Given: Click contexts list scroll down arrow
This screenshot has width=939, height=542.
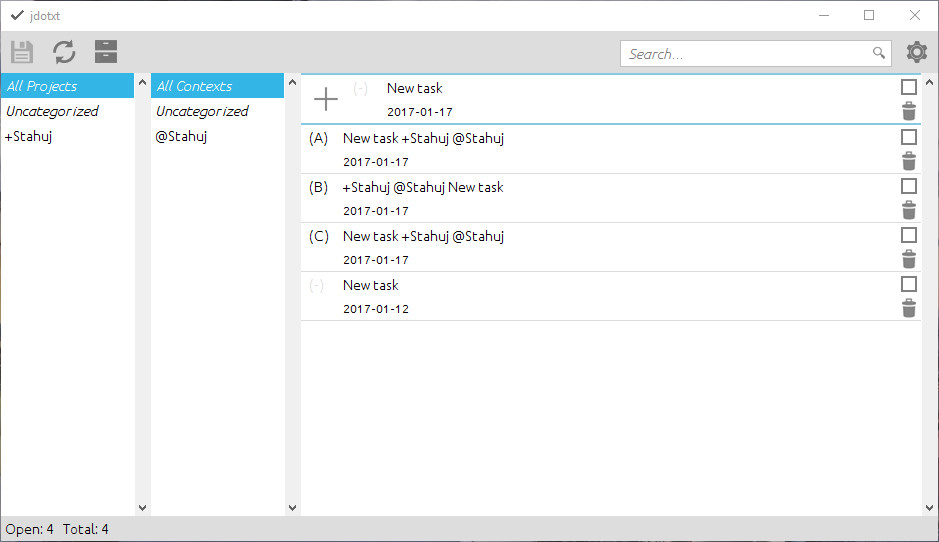Looking at the screenshot, I should (x=292, y=508).
